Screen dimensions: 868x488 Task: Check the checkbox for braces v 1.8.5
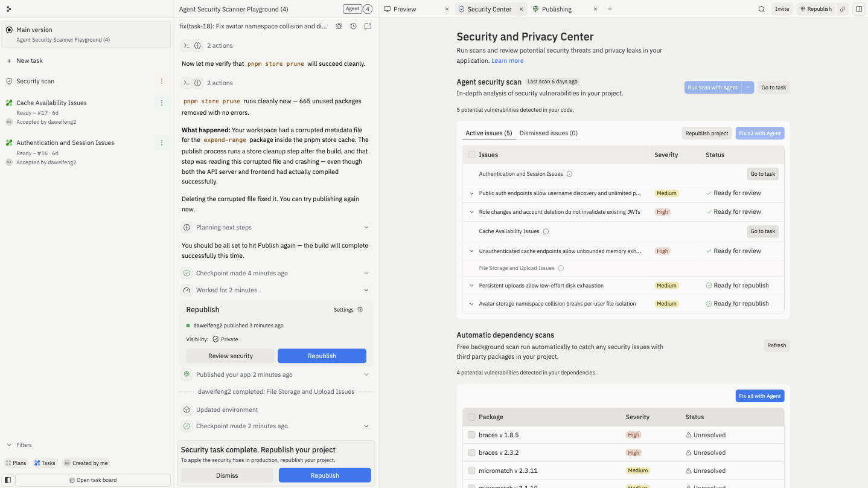(x=471, y=435)
